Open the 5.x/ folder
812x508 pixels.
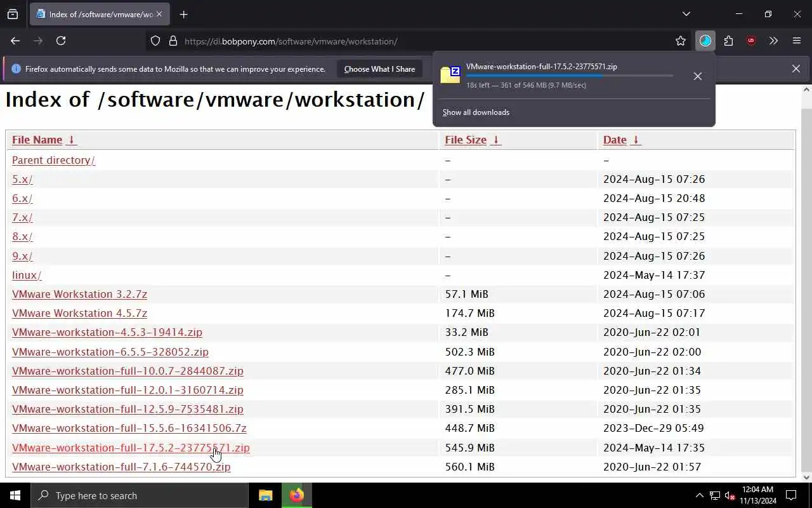pos(22,179)
